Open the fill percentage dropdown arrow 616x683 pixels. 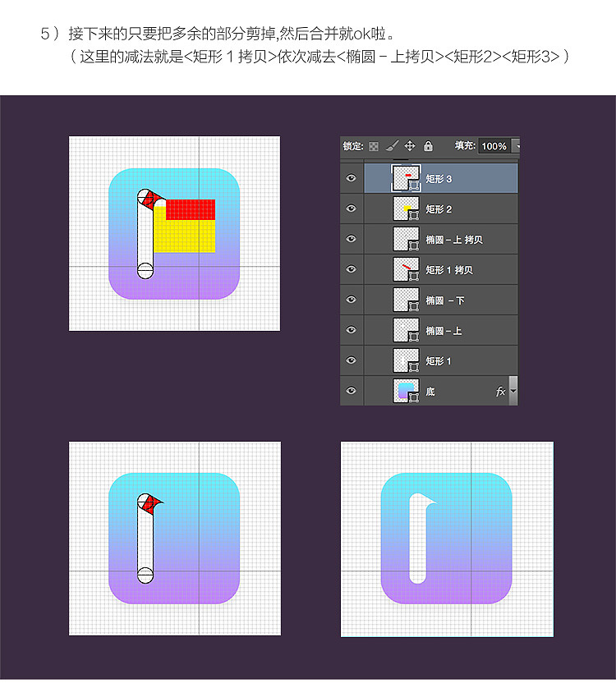(x=516, y=146)
